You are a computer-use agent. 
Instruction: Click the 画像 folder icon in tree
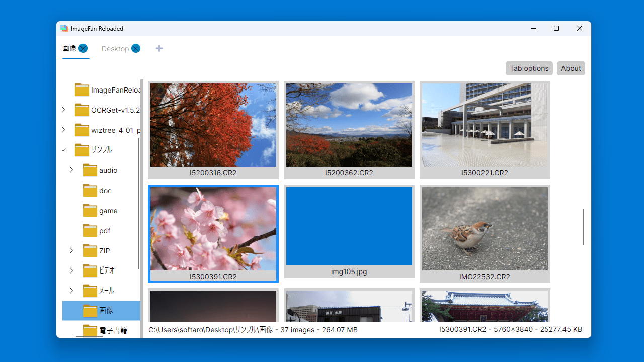click(90, 311)
